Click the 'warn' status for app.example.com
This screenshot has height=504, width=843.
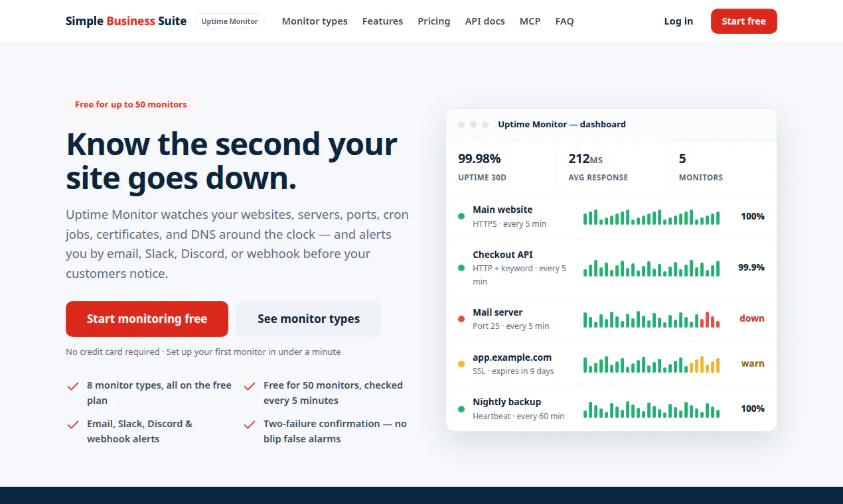(x=753, y=363)
